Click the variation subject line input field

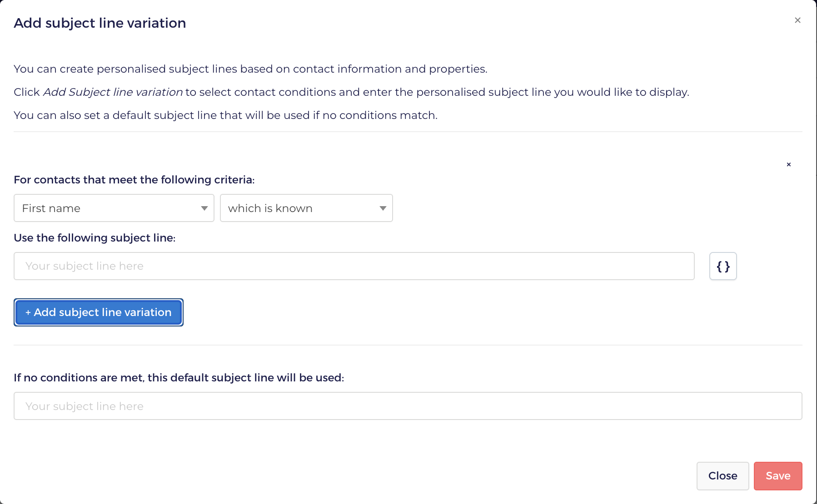click(x=354, y=266)
